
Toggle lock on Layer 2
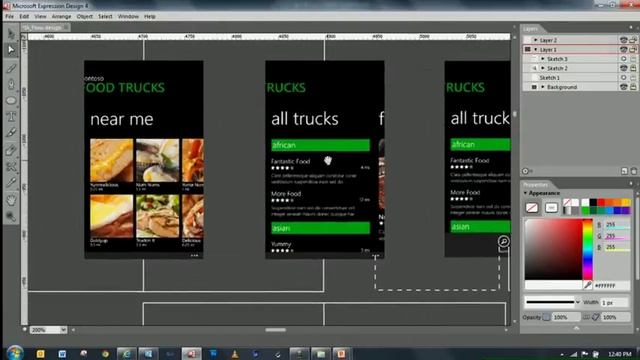(x=633, y=40)
